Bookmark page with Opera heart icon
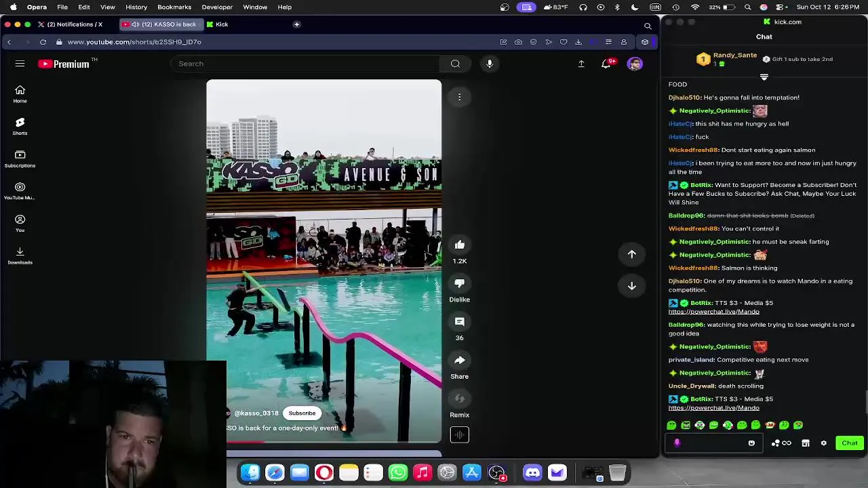The width and height of the screenshot is (868, 488). pyautogui.click(x=564, y=42)
